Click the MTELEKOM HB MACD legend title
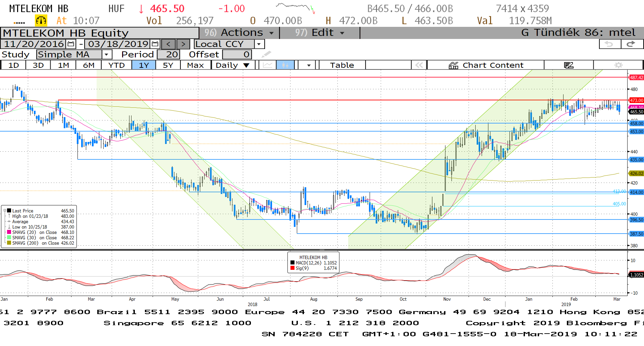This screenshot has width=644, height=346. [x=313, y=257]
